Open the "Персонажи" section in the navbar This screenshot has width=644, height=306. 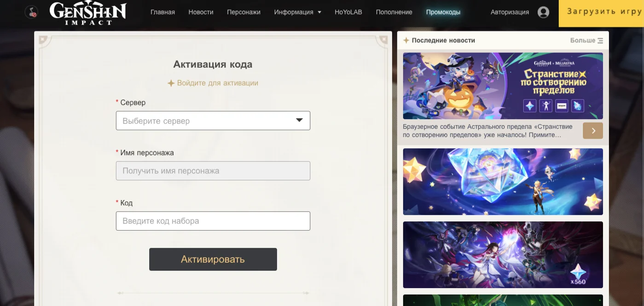coord(244,12)
